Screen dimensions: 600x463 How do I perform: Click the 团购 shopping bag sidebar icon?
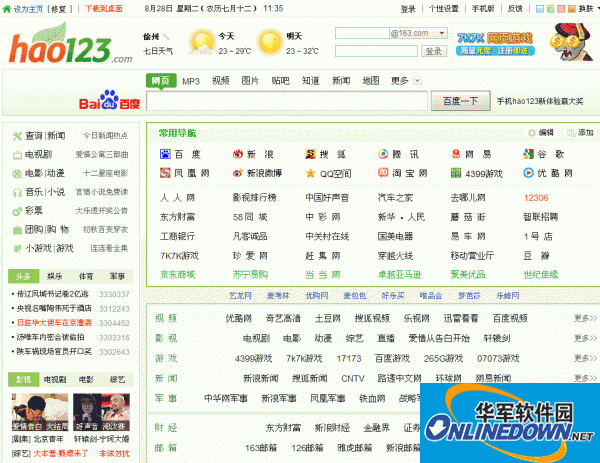pos(17,230)
